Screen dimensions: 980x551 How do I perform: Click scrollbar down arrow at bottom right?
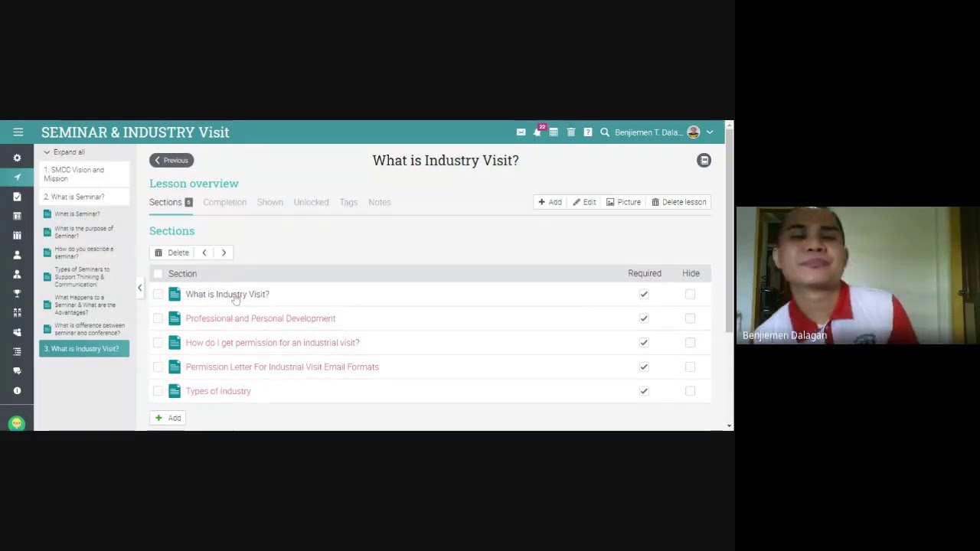point(729,425)
